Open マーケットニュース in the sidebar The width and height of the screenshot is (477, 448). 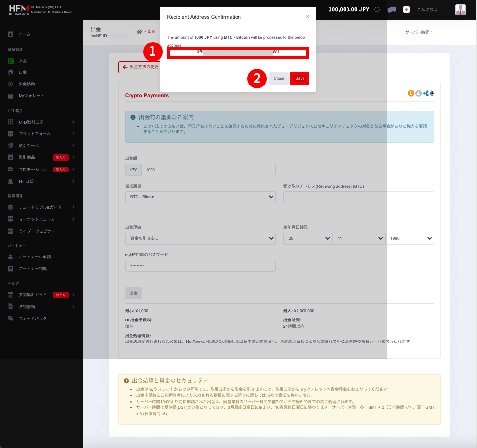coord(32,220)
